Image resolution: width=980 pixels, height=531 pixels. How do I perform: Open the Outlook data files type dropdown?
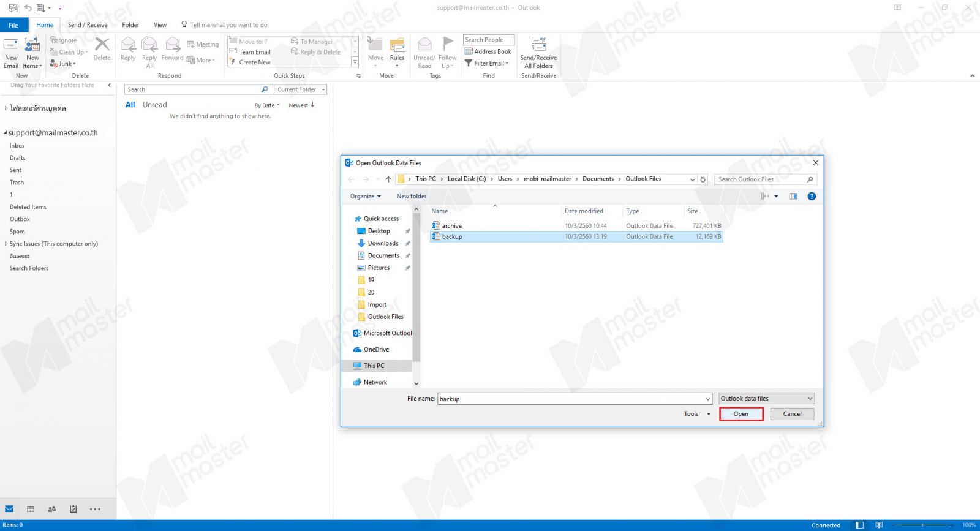(x=766, y=399)
